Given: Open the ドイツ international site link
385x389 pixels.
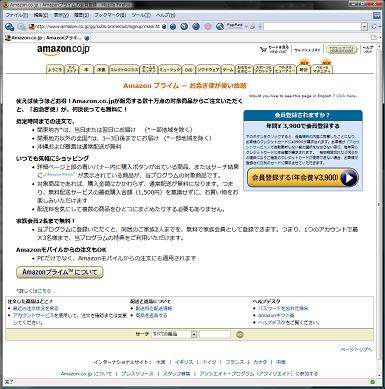Looking at the screenshot, I should (x=210, y=362).
